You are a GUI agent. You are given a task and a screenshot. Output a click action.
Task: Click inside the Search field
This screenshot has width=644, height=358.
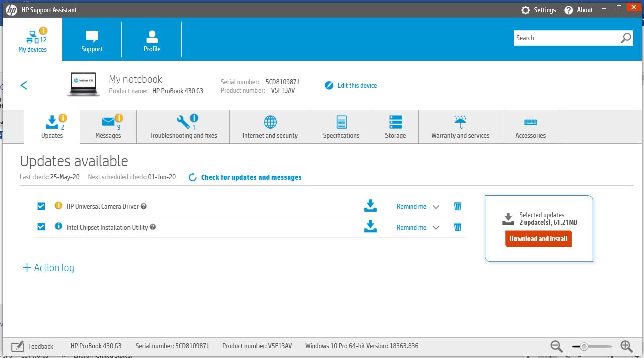(x=566, y=38)
